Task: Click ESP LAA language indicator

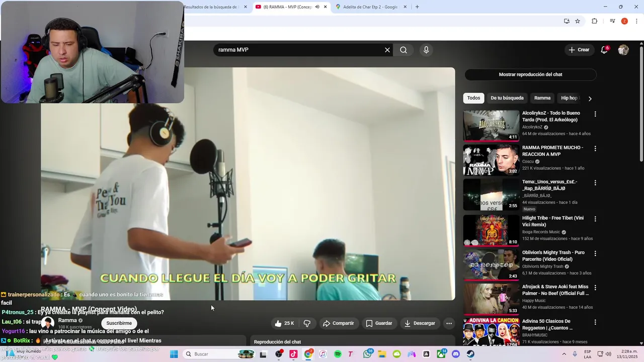Action: (588, 354)
